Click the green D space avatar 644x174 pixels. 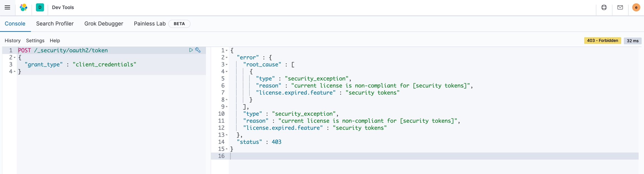coord(40,8)
